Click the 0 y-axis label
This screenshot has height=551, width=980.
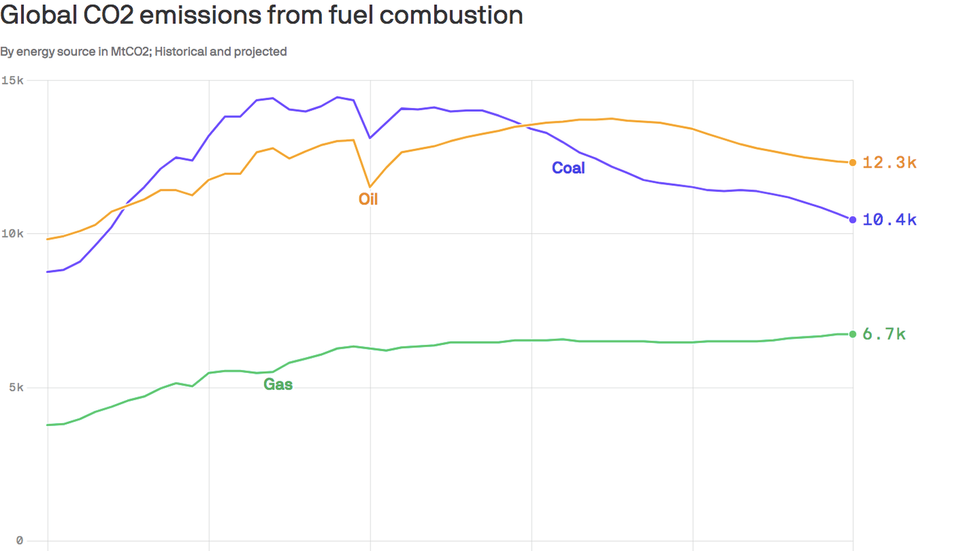tap(19, 540)
